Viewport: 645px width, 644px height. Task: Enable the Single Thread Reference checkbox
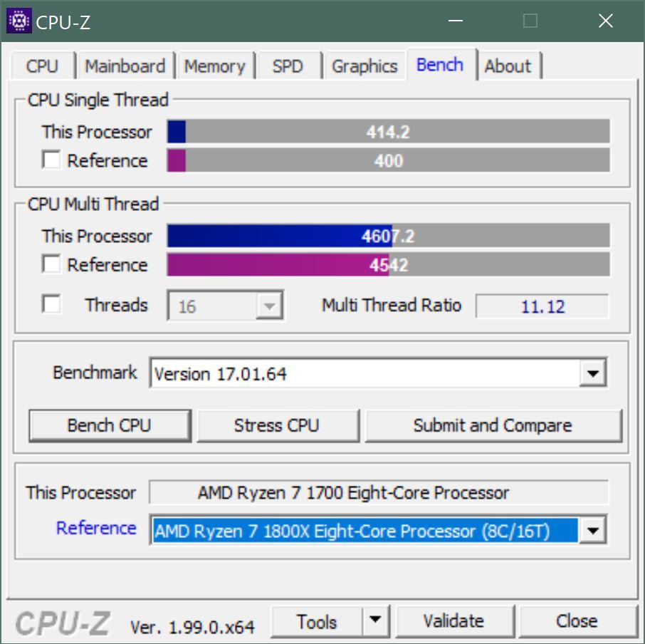tap(51, 160)
